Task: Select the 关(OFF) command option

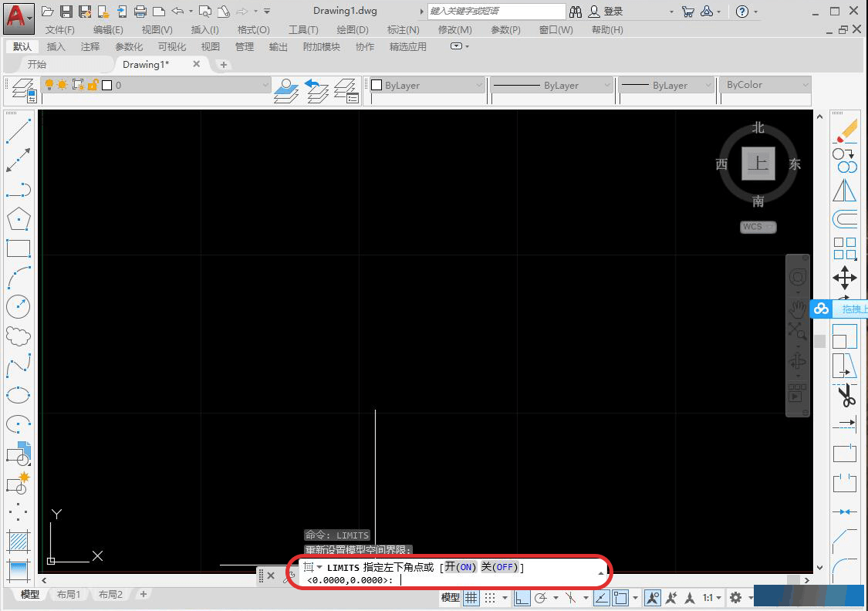Action: click(499, 567)
